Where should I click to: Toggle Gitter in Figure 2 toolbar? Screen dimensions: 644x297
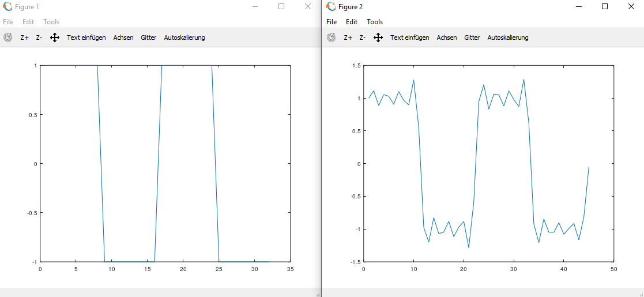(x=472, y=37)
